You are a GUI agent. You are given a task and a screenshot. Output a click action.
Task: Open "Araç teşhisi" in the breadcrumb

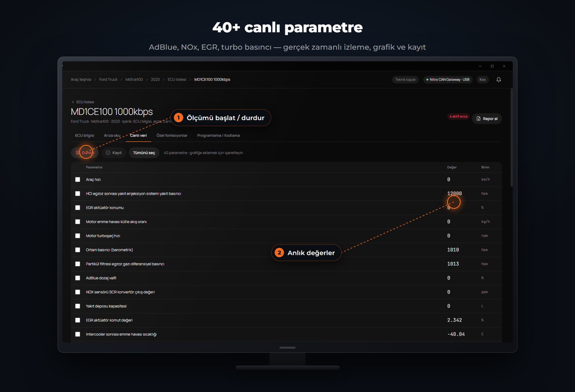coord(81,80)
